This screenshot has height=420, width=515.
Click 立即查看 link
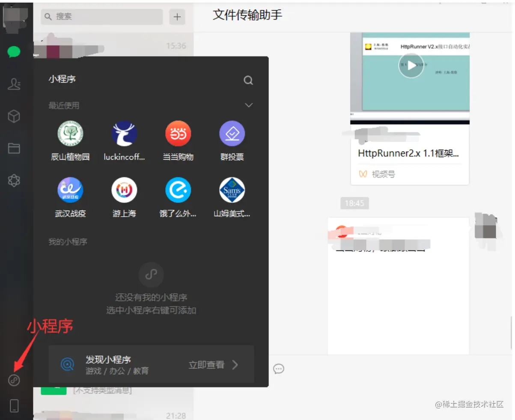pos(206,365)
